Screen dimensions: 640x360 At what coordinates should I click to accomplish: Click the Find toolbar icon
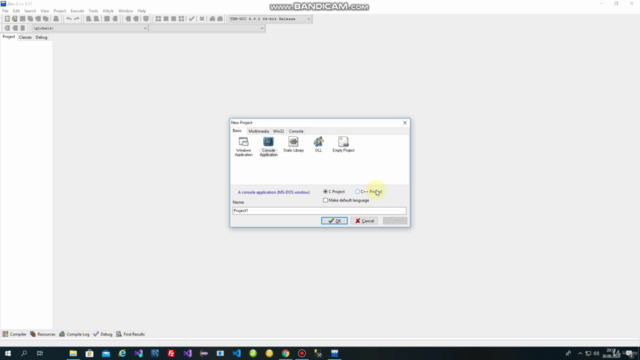point(88,19)
